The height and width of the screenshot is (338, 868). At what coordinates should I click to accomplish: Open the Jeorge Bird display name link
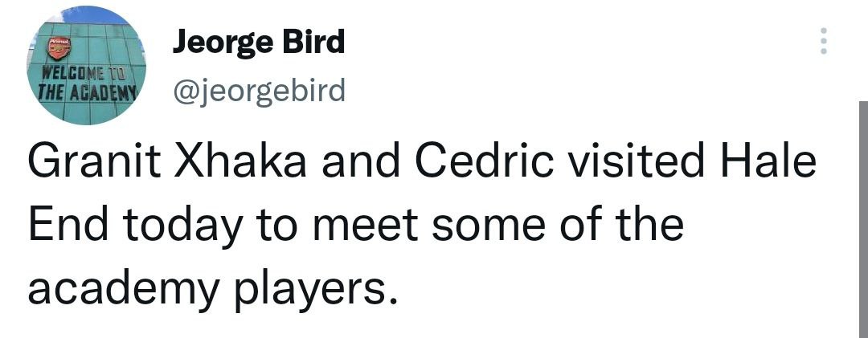(259, 42)
